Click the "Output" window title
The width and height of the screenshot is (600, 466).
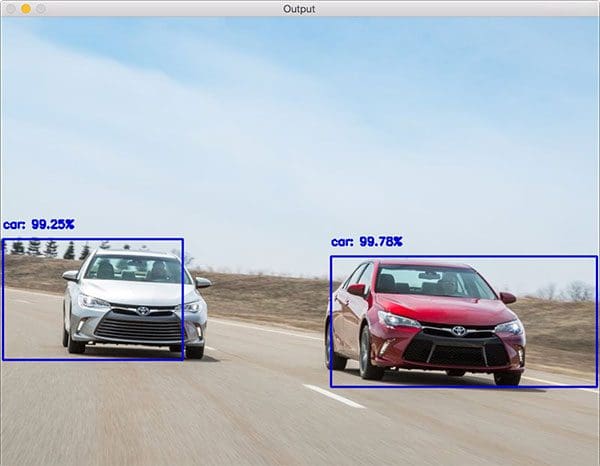(299, 9)
